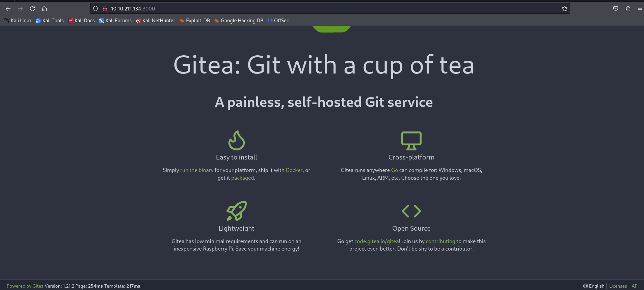Image resolution: width=644 pixels, height=290 pixels.
Task: Click the browser back arrow button
Action: (8, 9)
